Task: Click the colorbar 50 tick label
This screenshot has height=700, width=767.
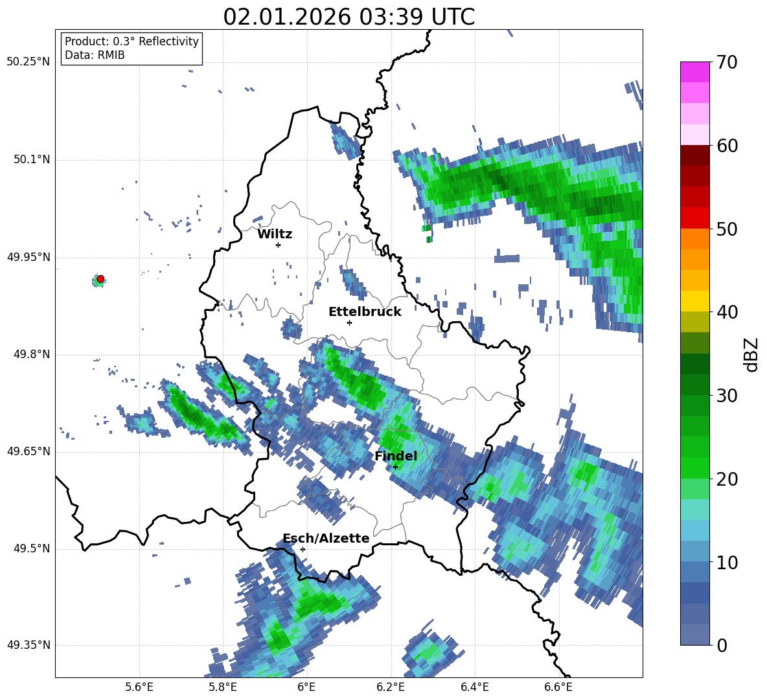Action: pos(727,229)
